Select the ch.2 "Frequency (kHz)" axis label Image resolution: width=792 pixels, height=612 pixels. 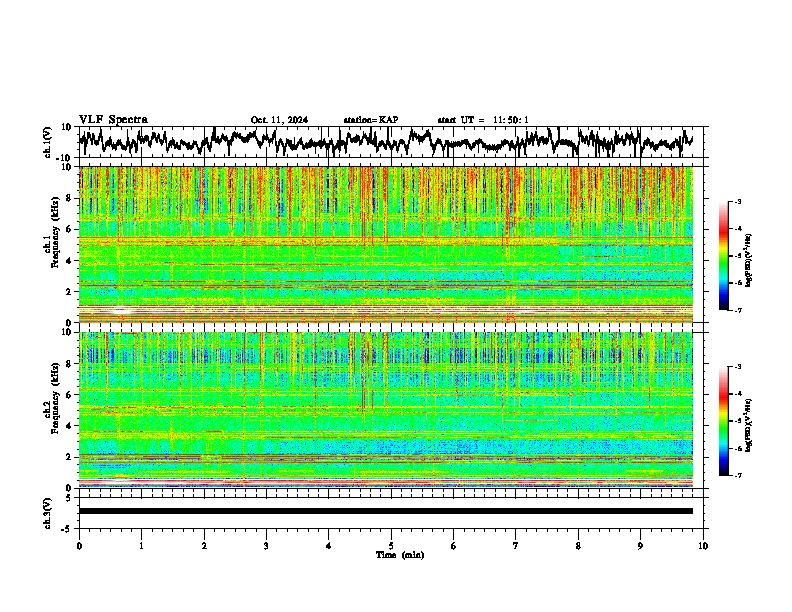point(55,398)
